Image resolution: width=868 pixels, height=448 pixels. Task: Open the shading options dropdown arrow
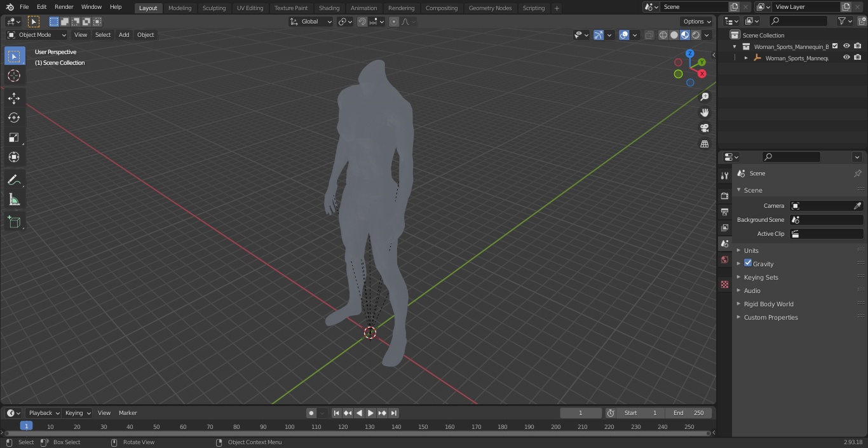(x=707, y=35)
